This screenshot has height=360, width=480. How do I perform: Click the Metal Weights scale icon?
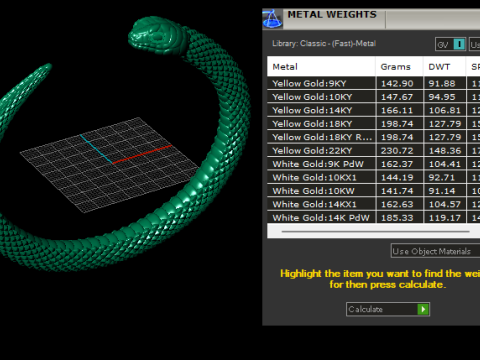[272, 19]
